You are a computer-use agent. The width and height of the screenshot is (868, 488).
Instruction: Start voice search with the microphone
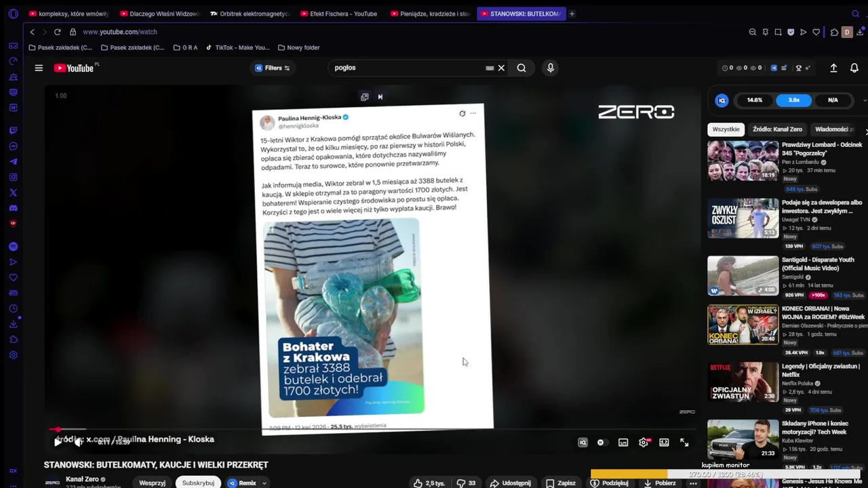click(x=551, y=68)
